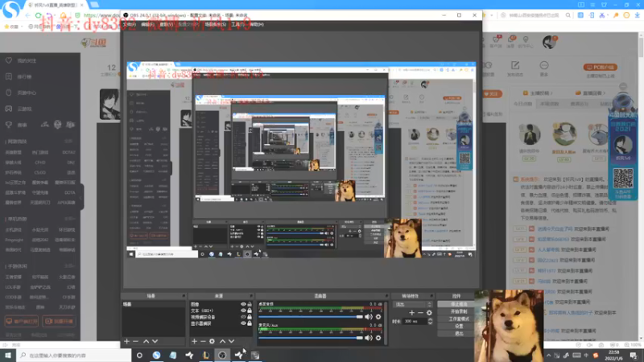Open 设置 button in Controls
Screen dimensions: 644x362
click(x=456, y=327)
